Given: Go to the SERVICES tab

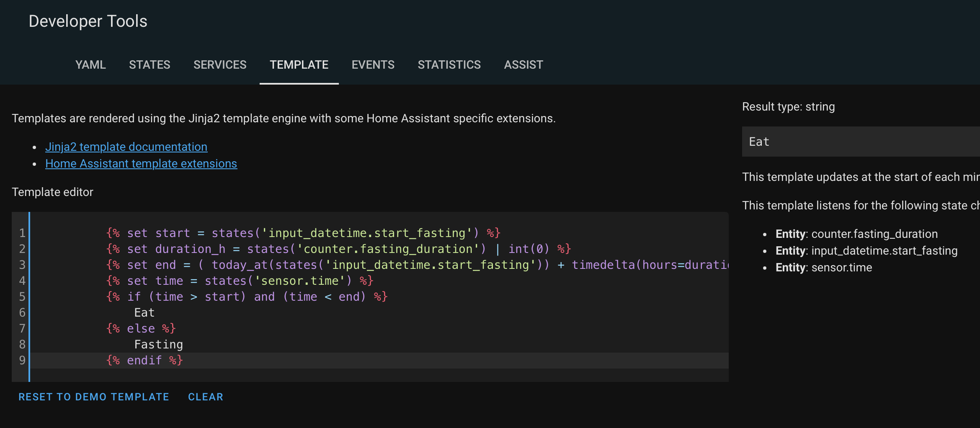Looking at the screenshot, I should pyautogui.click(x=220, y=65).
